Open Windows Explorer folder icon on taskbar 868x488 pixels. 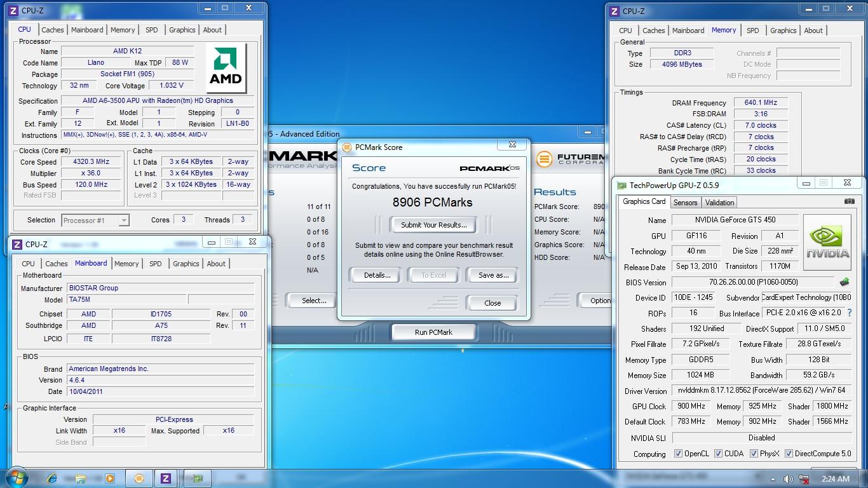pyautogui.click(x=81, y=478)
